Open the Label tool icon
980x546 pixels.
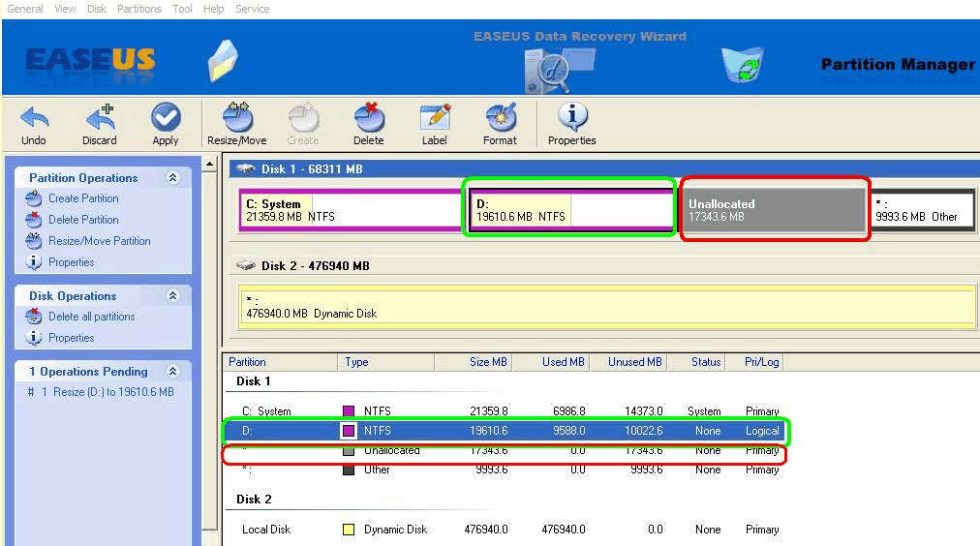click(435, 117)
